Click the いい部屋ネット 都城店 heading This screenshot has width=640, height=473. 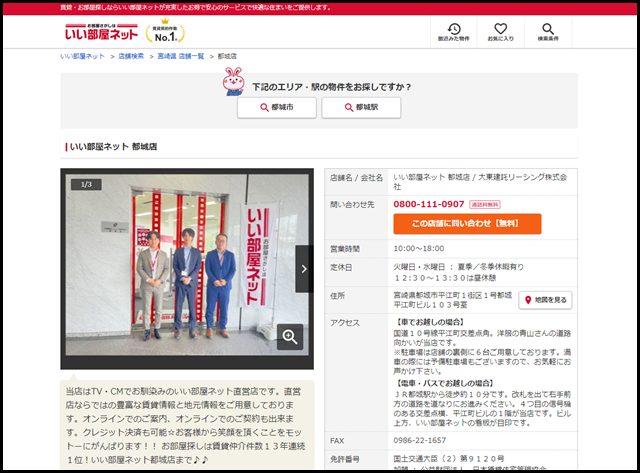[x=113, y=147]
